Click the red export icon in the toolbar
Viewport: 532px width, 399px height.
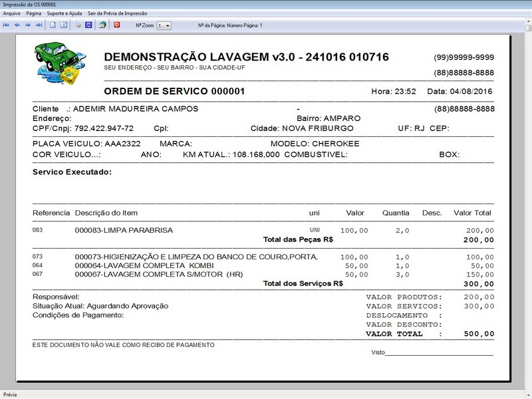tap(118, 25)
